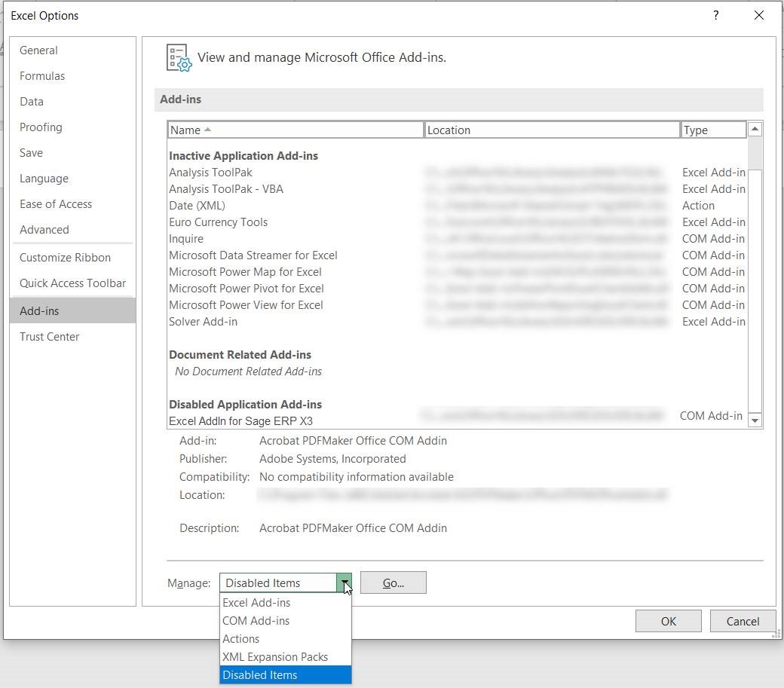This screenshot has width=784, height=688.
Task: Sort add-ins by the Name column header
Action: point(187,130)
